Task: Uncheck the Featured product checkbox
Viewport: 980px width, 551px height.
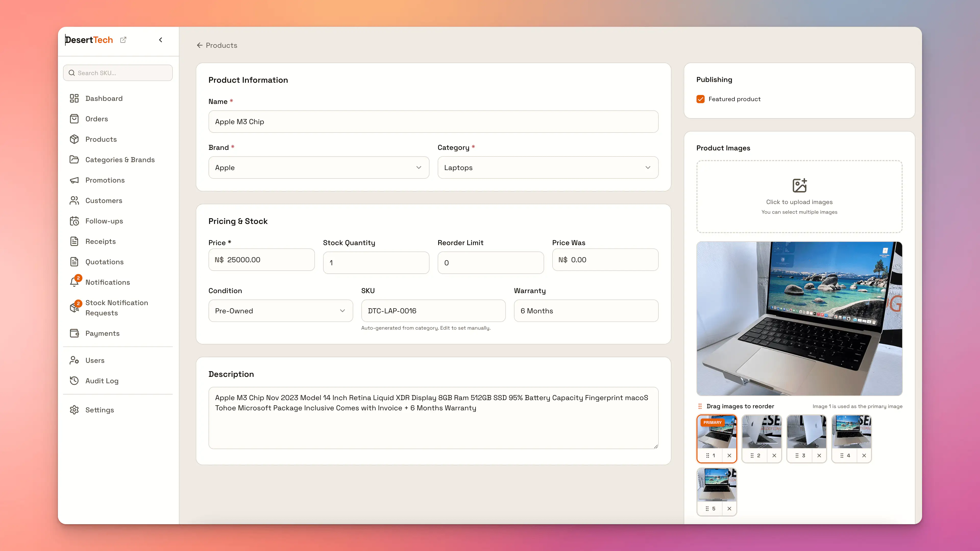Action: point(700,99)
